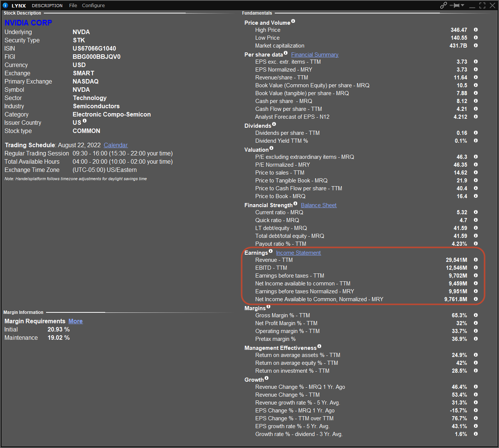Click info icon on Gross Margin % row
The image size is (499, 448).
(476, 315)
